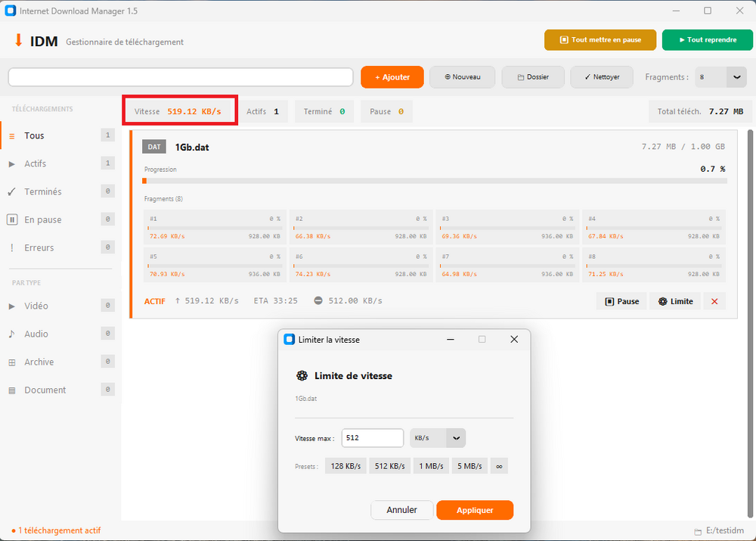
Task: Open the Limite speed button
Action: tap(675, 301)
